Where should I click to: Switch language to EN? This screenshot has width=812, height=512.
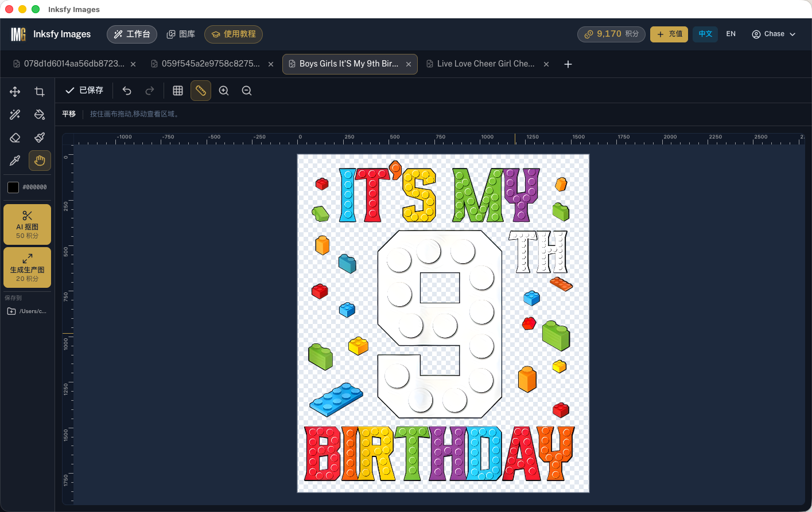(x=731, y=34)
